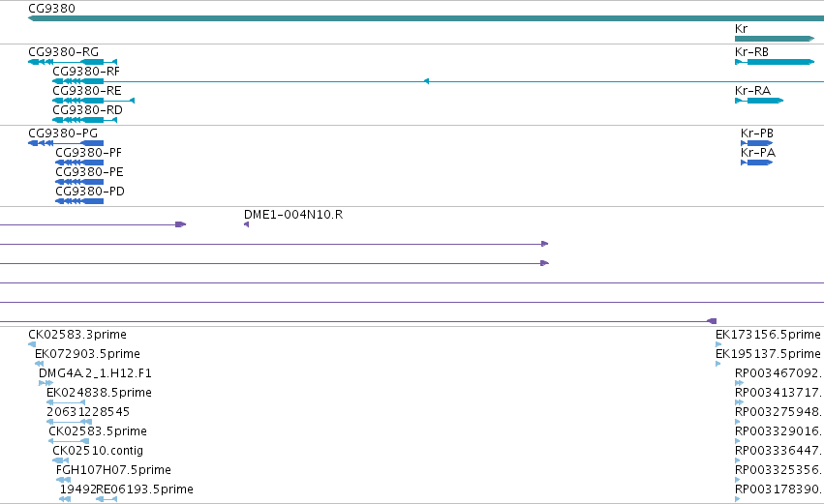
Task: Click the Kr-PB label text
Action: click(757, 133)
